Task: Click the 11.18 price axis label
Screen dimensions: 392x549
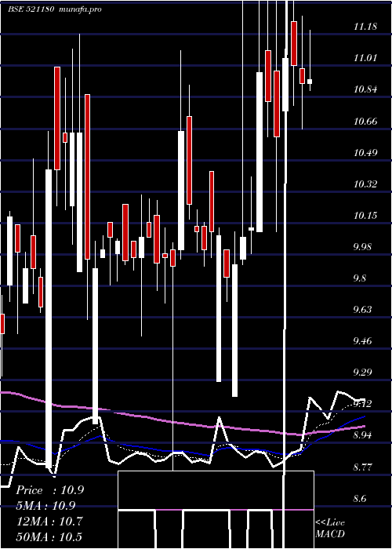Action: click(365, 26)
